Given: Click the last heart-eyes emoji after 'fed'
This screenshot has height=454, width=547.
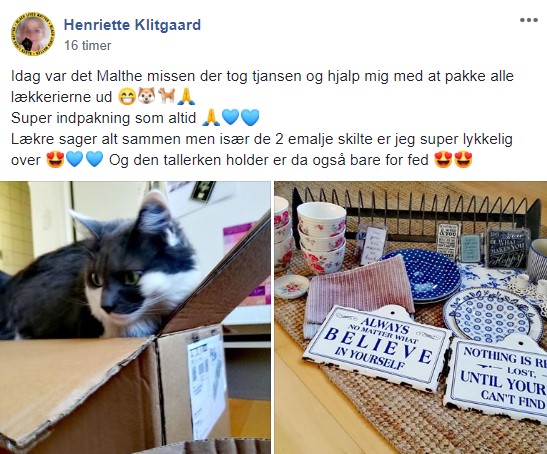Looking at the screenshot, I should click(x=463, y=160).
